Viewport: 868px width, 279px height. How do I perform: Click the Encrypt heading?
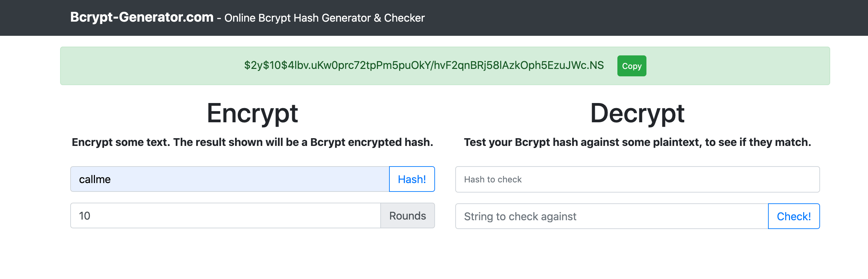pos(252,113)
